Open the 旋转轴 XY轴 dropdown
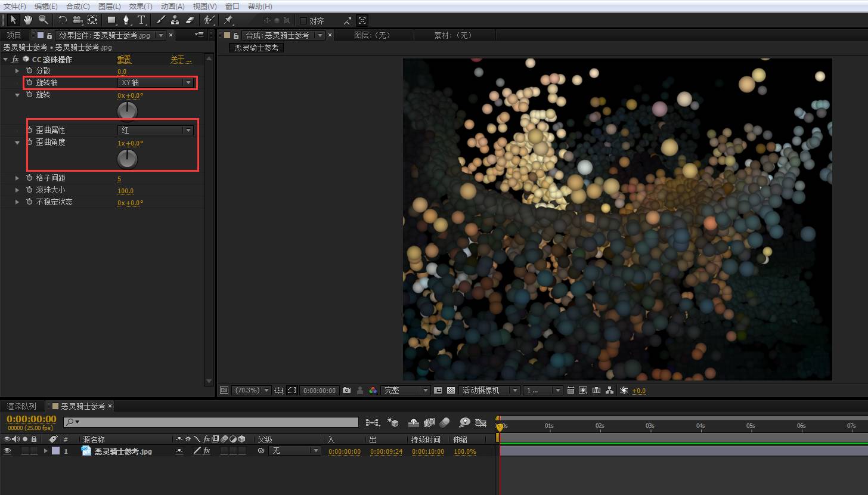868x495 pixels. [155, 82]
